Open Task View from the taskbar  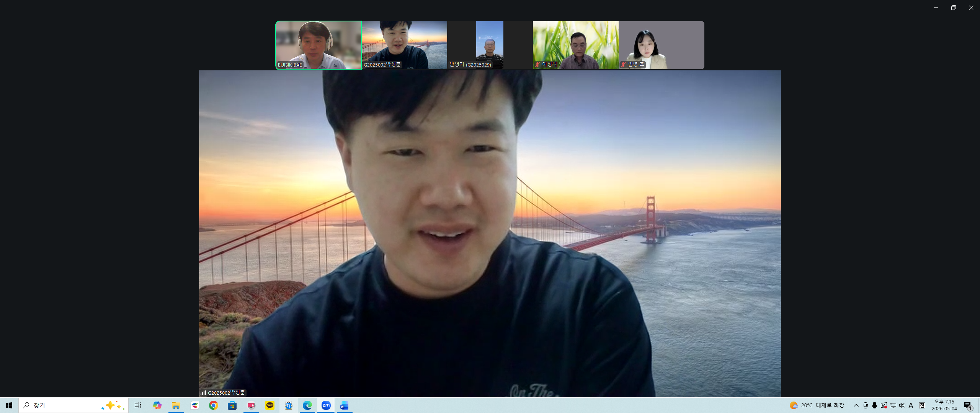click(x=138, y=405)
